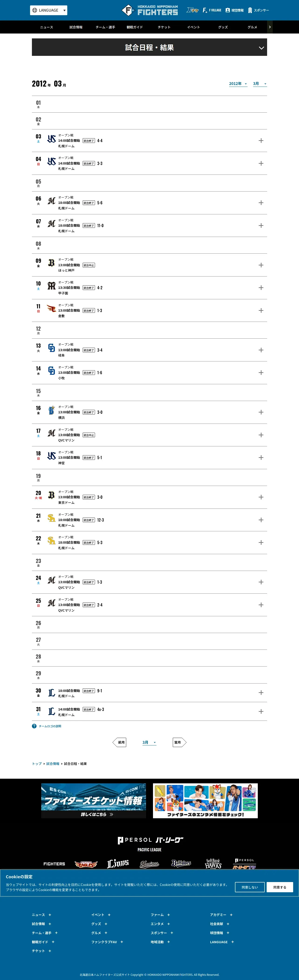Open the LANGUAGE dropdown in header
The width and height of the screenshot is (299, 980).
click(x=49, y=10)
